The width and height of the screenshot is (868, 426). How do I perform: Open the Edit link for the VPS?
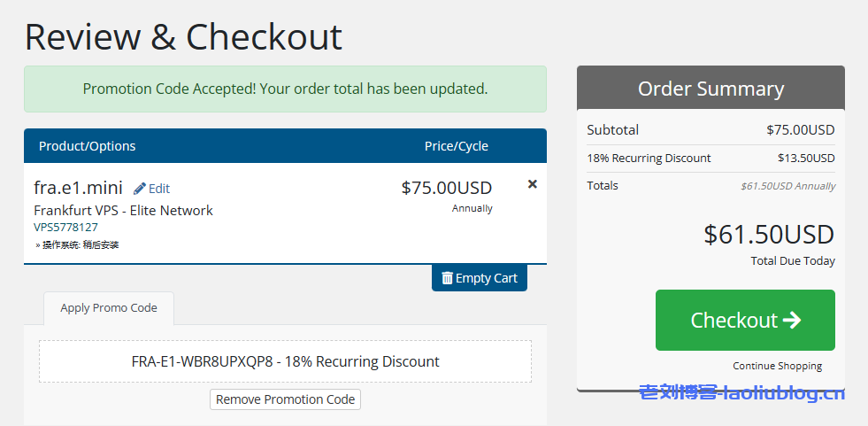click(x=158, y=189)
